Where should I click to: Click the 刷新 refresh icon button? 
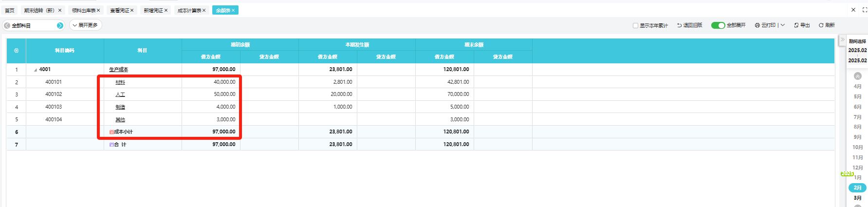[821, 25]
